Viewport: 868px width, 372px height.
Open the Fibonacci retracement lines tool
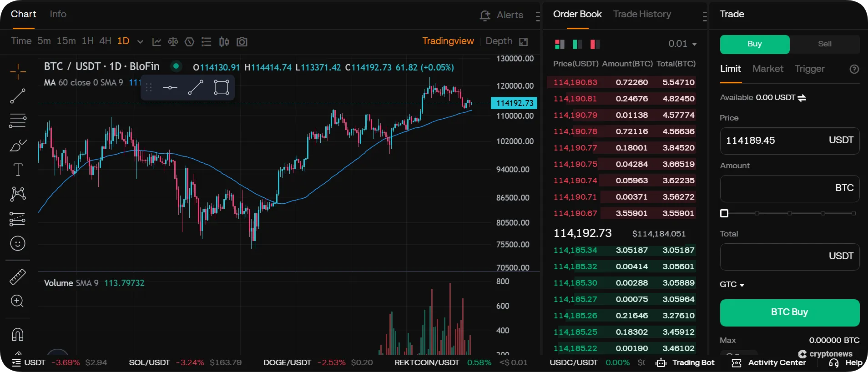click(18, 121)
